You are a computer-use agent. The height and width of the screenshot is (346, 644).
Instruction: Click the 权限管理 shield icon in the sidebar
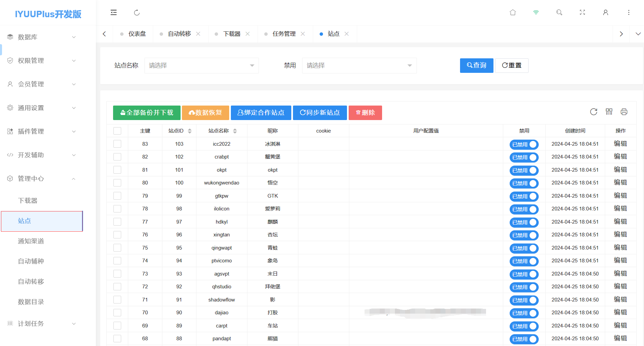pyautogui.click(x=10, y=60)
